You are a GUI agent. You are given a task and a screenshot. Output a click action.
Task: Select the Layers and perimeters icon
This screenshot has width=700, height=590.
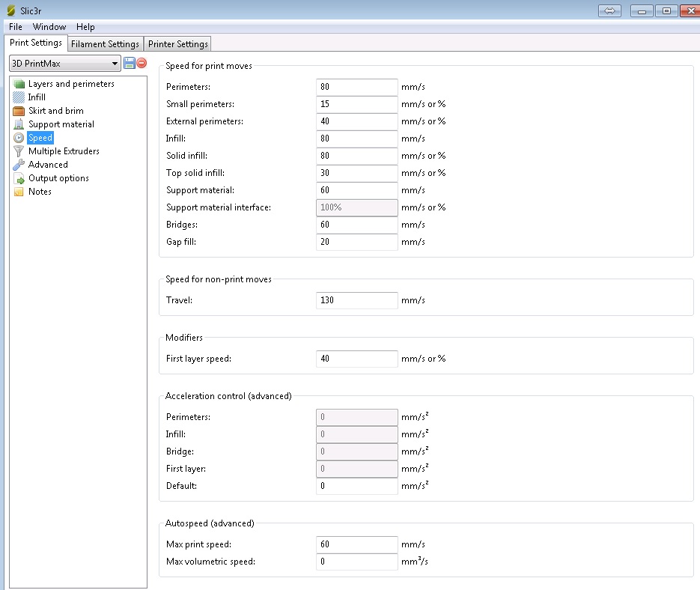pyautogui.click(x=19, y=84)
